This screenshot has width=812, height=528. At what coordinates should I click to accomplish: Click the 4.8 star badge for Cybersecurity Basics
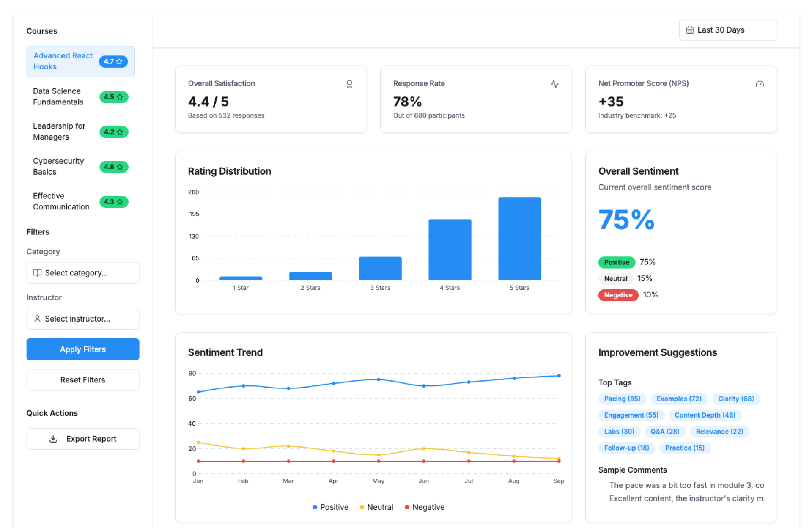113,167
